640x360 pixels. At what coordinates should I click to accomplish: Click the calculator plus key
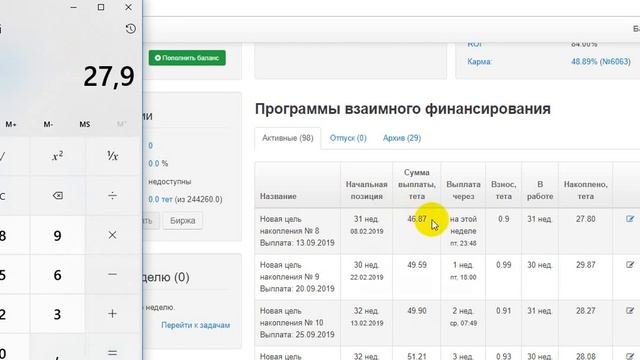click(x=112, y=313)
